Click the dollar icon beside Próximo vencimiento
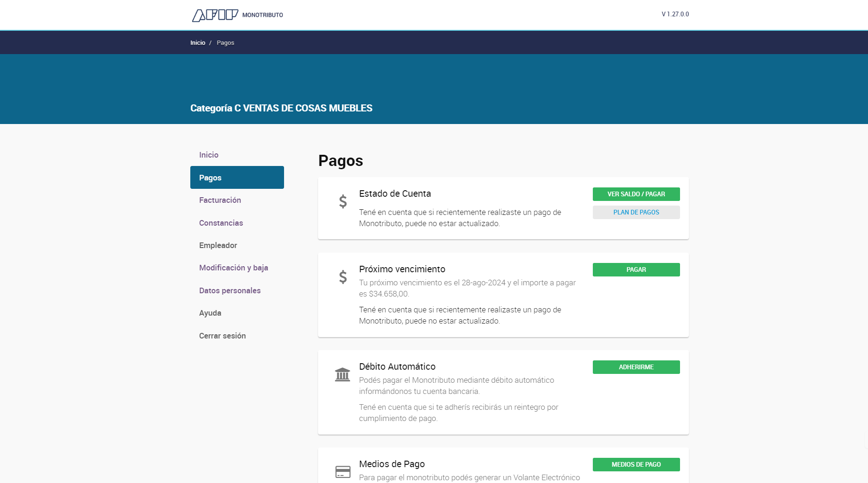The image size is (868, 483). [343, 277]
